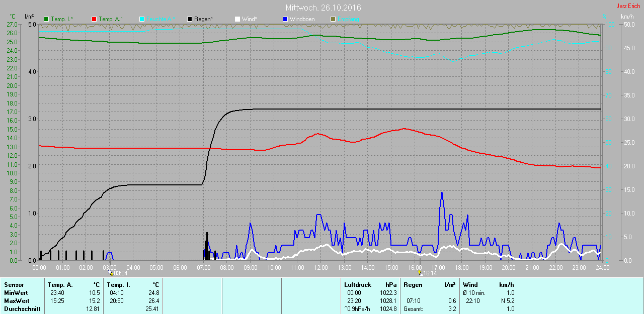Click the '12:00' time axis label
This screenshot has height=314, width=644.
pyautogui.click(x=321, y=268)
